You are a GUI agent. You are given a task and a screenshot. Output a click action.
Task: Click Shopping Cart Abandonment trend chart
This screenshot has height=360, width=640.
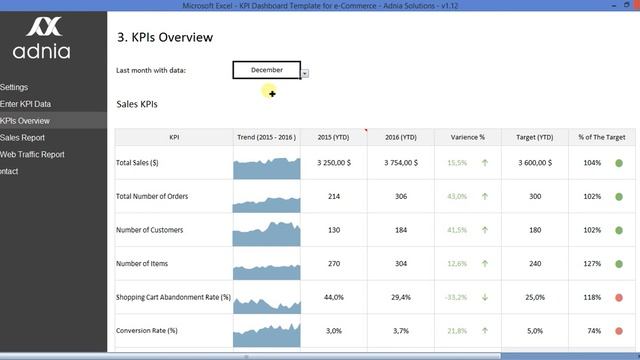(x=267, y=305)
